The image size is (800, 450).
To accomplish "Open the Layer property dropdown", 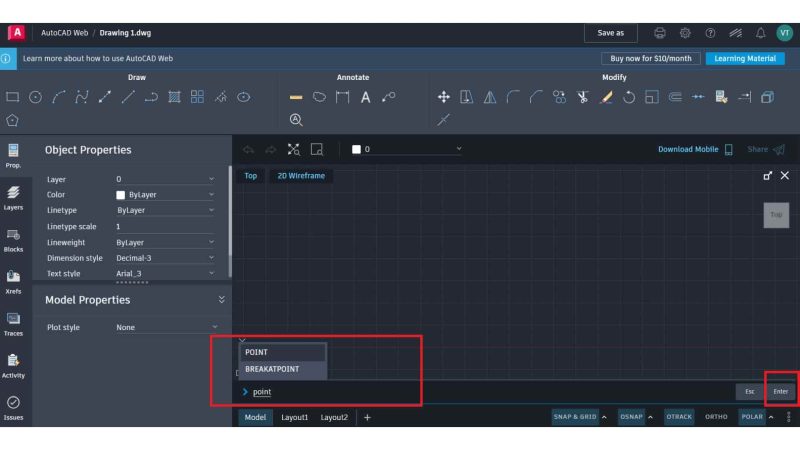I will pos(165,179).
